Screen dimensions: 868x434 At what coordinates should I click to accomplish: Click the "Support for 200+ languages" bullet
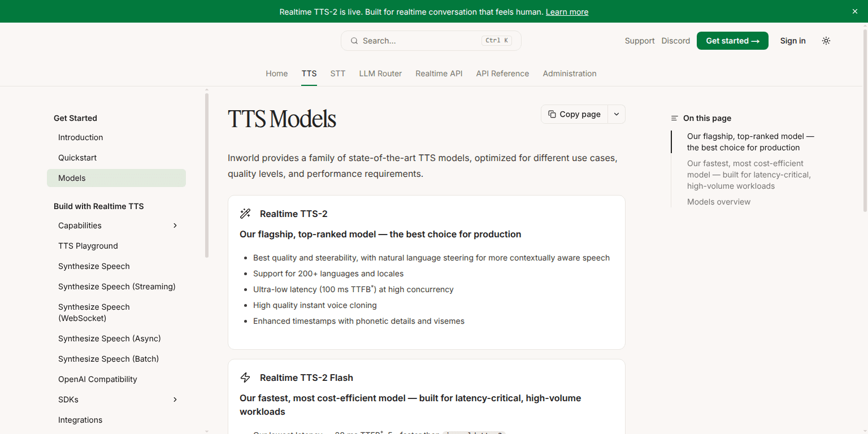[328, 274]
